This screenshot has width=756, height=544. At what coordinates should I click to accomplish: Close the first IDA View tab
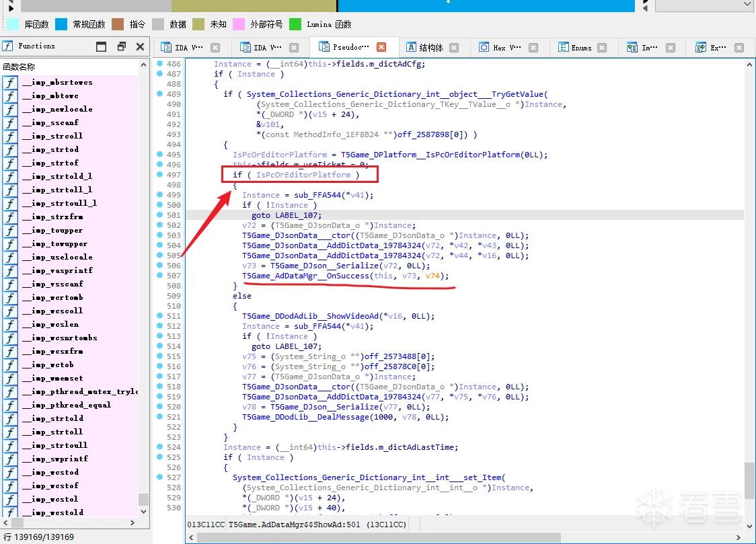coord(215,47)
